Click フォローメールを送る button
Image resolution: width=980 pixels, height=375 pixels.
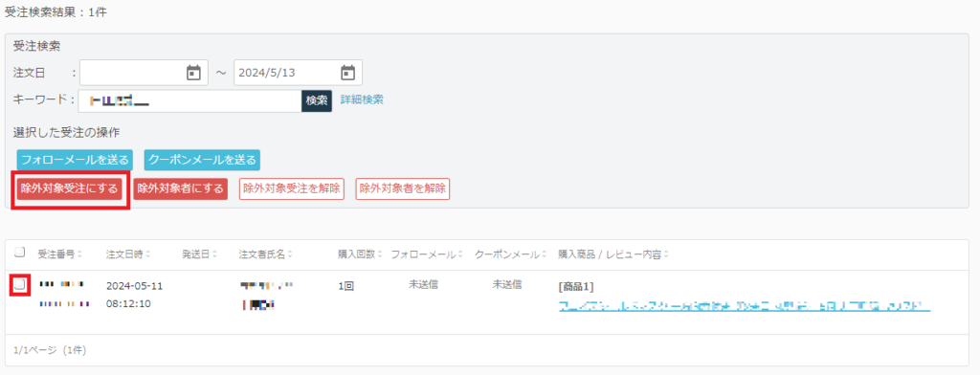[75, 160]
